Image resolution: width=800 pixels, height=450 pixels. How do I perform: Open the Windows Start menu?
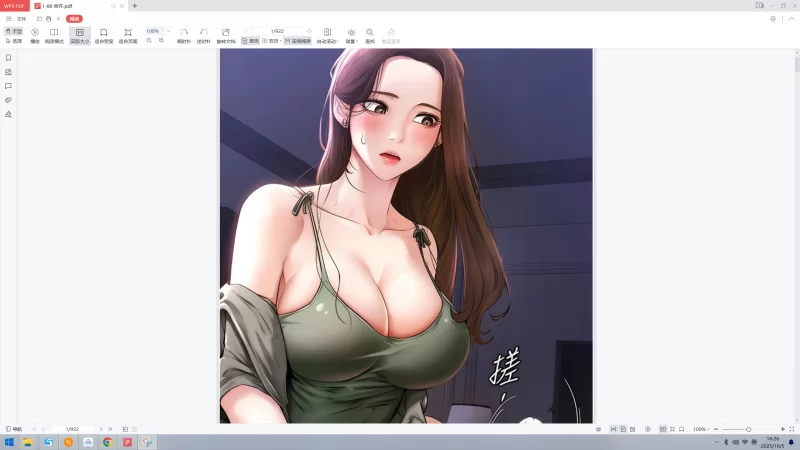9,442
